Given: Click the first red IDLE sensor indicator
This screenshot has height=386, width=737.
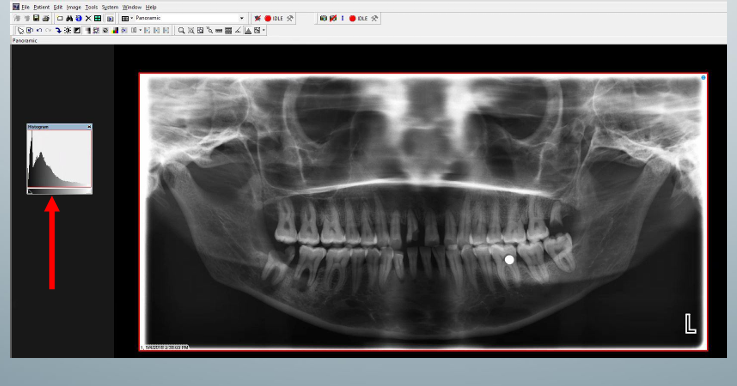Looking at the screenshot, I should 267,18.
